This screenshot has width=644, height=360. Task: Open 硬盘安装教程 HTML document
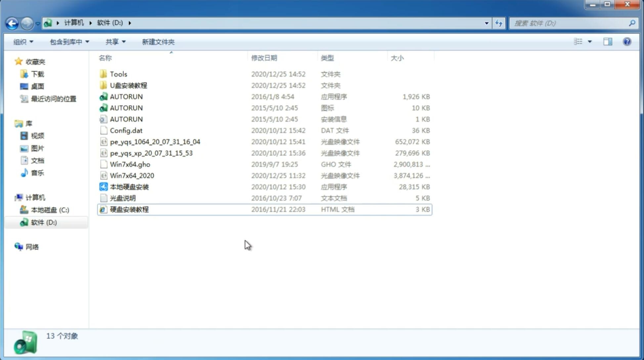coord(129,209)
